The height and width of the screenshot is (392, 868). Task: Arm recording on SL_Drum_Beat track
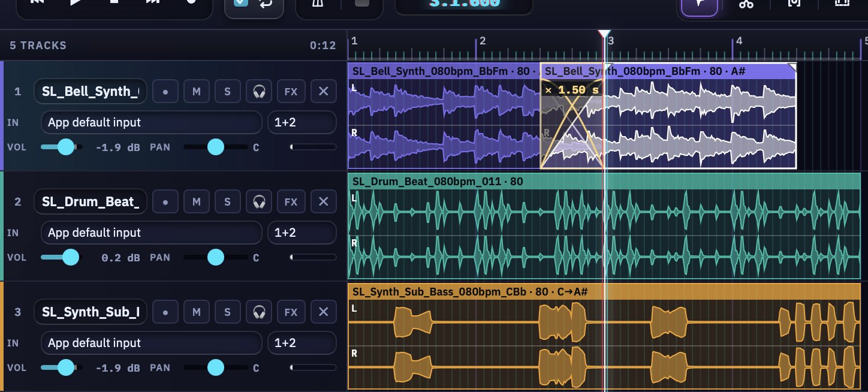165,202
